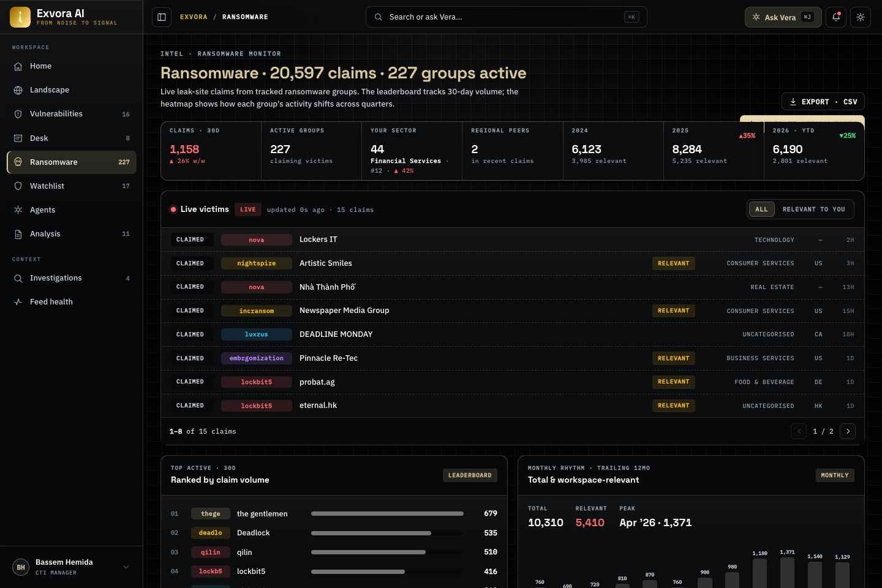The image size is (882, 588).
Task: Click the Landscape globe icon
Action: coord(18,90)
